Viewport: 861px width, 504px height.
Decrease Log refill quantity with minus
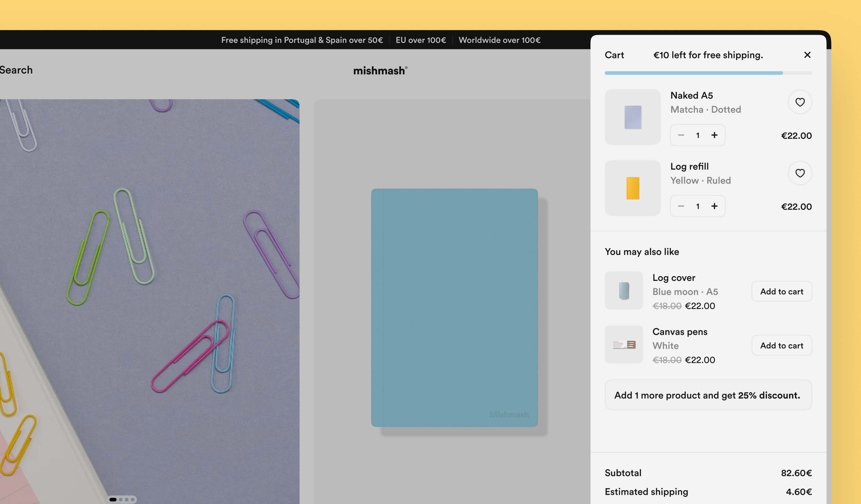pyautogui.click(x=681, y=206)
